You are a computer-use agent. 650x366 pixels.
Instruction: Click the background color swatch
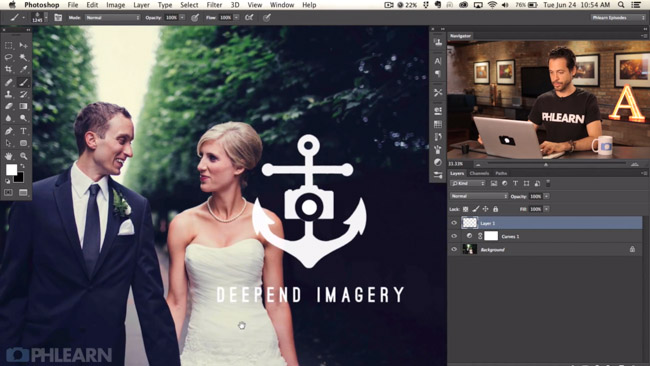[19, 178]
